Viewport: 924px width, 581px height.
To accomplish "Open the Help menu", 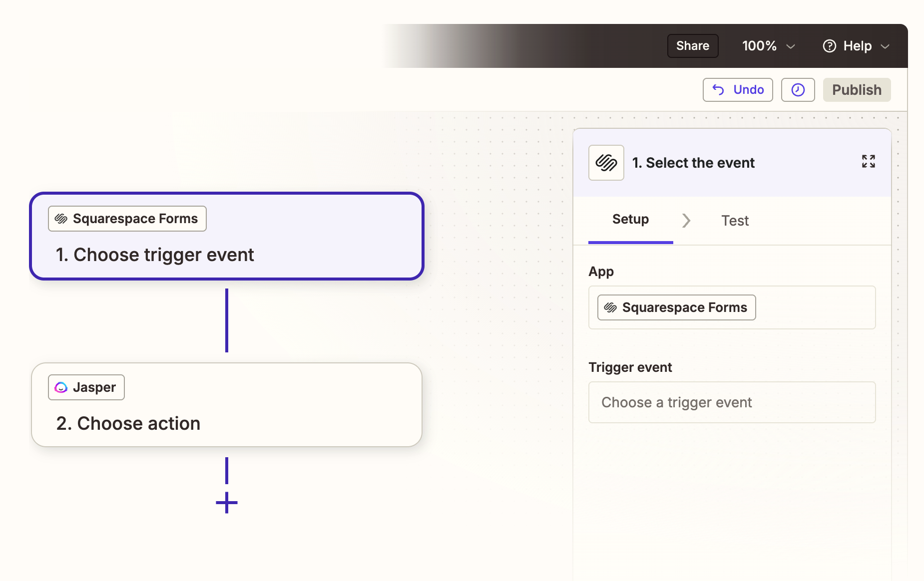I will (856, 46).
